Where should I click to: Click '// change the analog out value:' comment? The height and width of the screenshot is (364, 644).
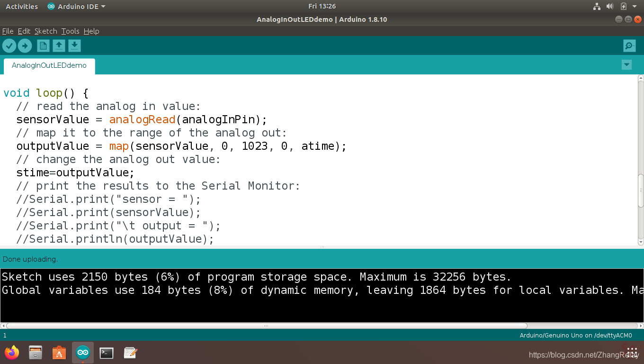[118, 159]
